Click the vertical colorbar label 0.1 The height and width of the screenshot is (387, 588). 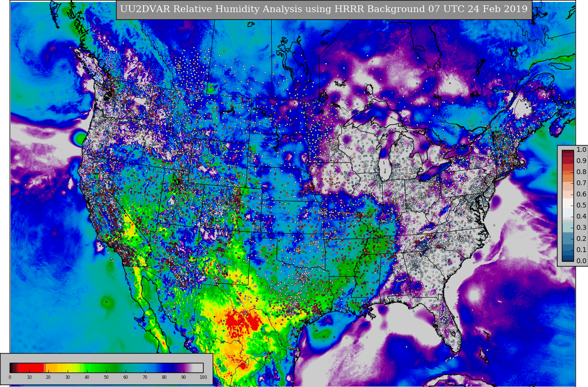point(581,250)
